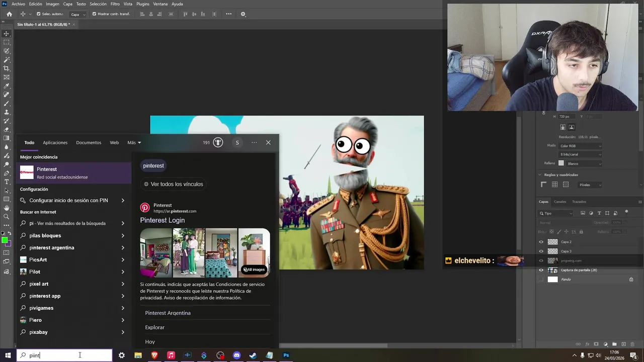The image size is (644, 362).
Task: Switch to the Canales tab
Action: [x=560, y=202]
